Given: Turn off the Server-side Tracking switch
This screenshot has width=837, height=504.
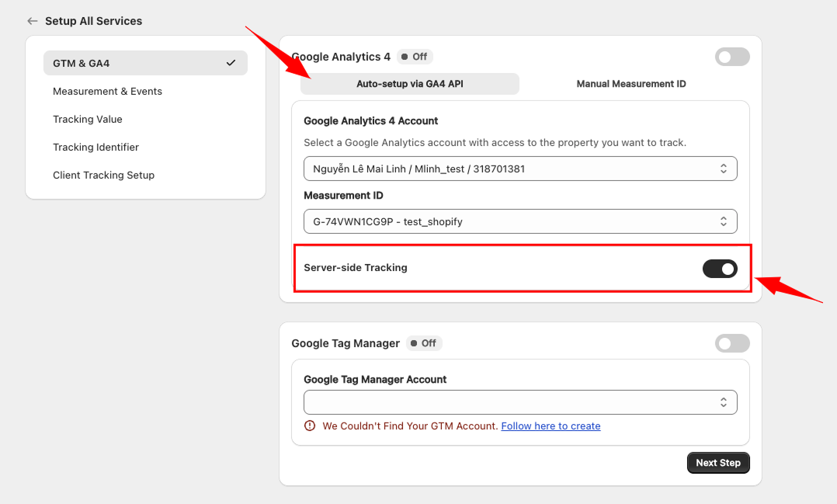Looking at the screenshot, I should pyautogui.click(x=720, y=269).
